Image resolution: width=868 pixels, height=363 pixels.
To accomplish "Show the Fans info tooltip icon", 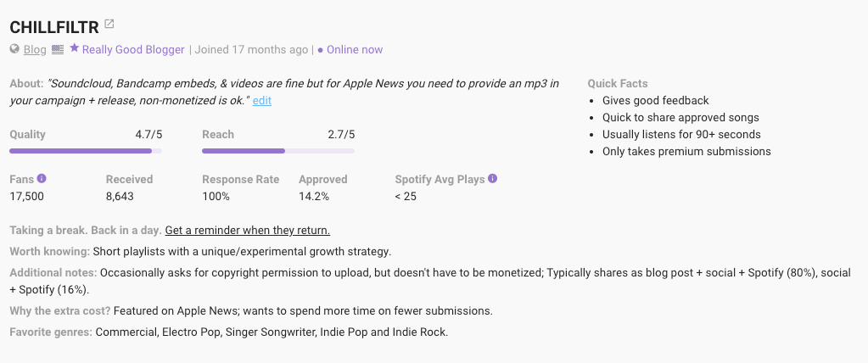I will click(42, 179).
